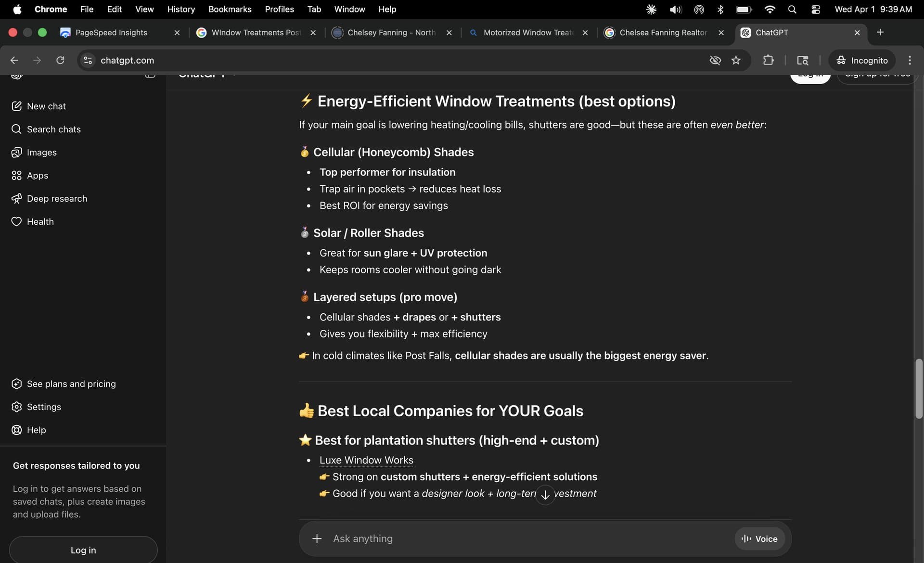Toggle third-party cookie eye icon in address bar

715,60
